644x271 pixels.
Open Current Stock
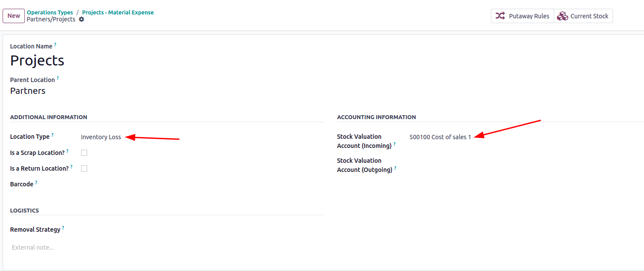(583, 16)
